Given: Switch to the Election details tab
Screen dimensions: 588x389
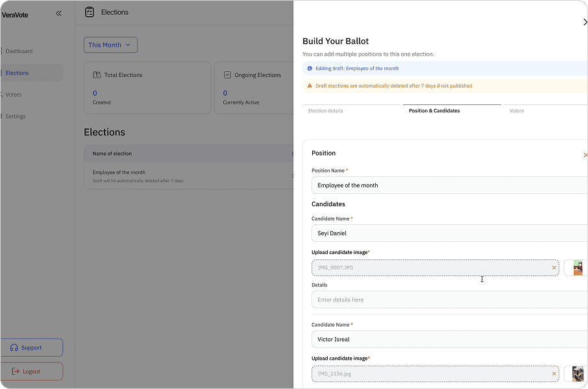Looking at the screenshot, I should coord(326,111).
